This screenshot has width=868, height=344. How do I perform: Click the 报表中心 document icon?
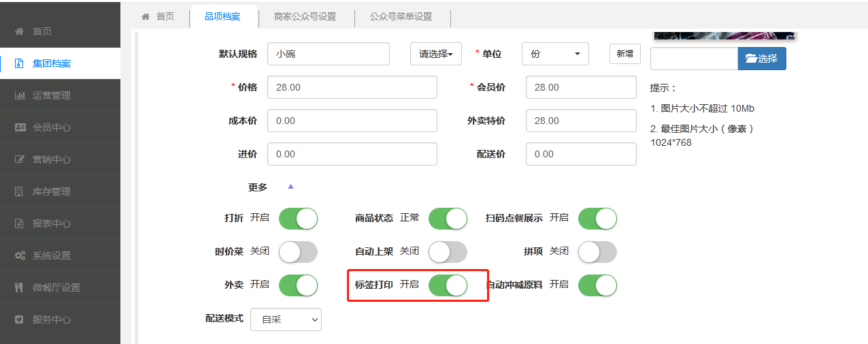click(x=19, y=223)
